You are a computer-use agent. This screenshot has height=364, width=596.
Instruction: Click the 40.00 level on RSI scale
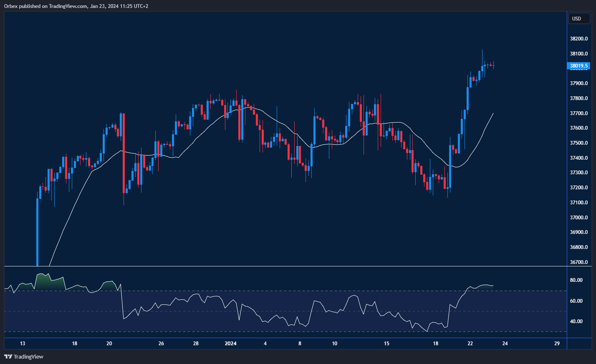pyautogui.click(x=576, y=321)
